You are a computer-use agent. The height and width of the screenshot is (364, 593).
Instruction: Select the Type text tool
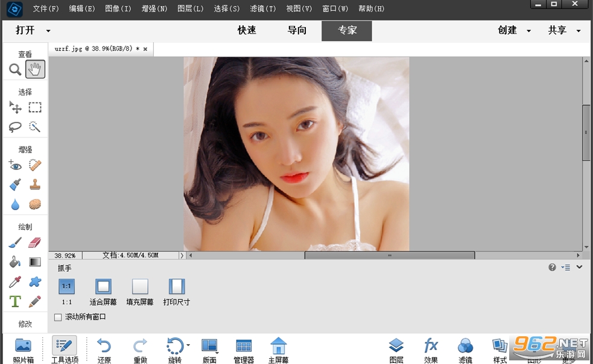[15, 301]
